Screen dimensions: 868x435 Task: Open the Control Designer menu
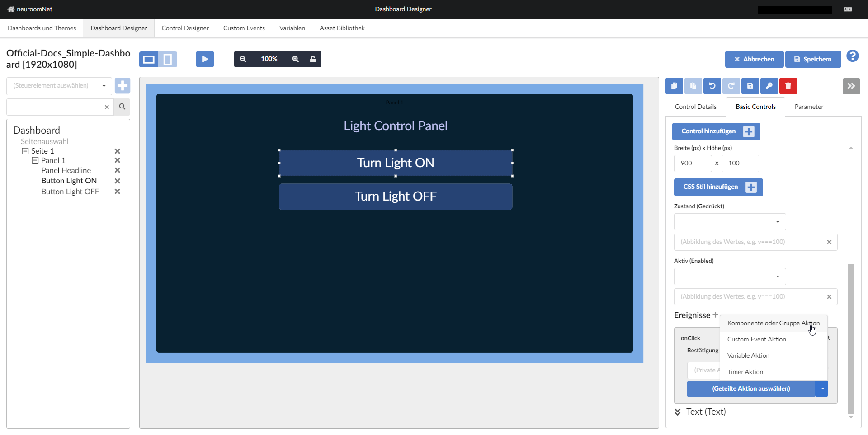tap(185, 28)
